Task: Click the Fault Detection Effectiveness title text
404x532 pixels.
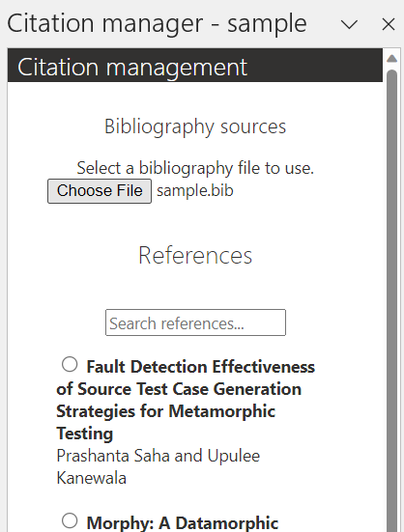Action: pos(186,400)
